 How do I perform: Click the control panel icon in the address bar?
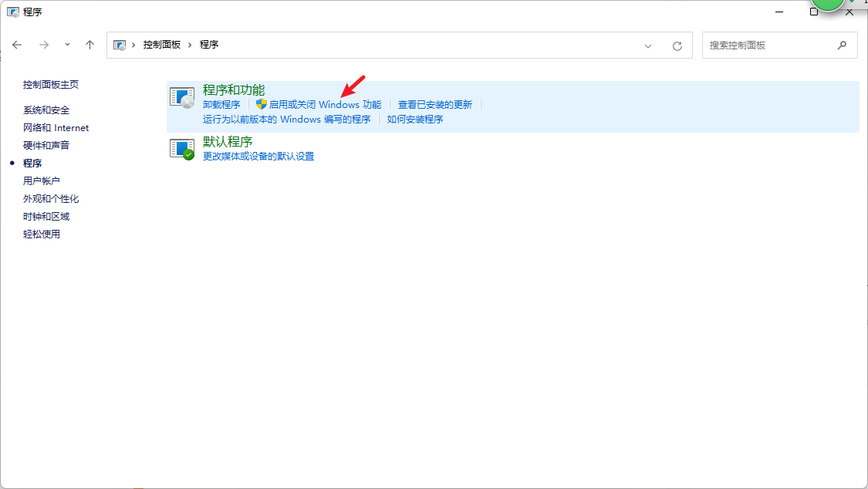(119, 45)
